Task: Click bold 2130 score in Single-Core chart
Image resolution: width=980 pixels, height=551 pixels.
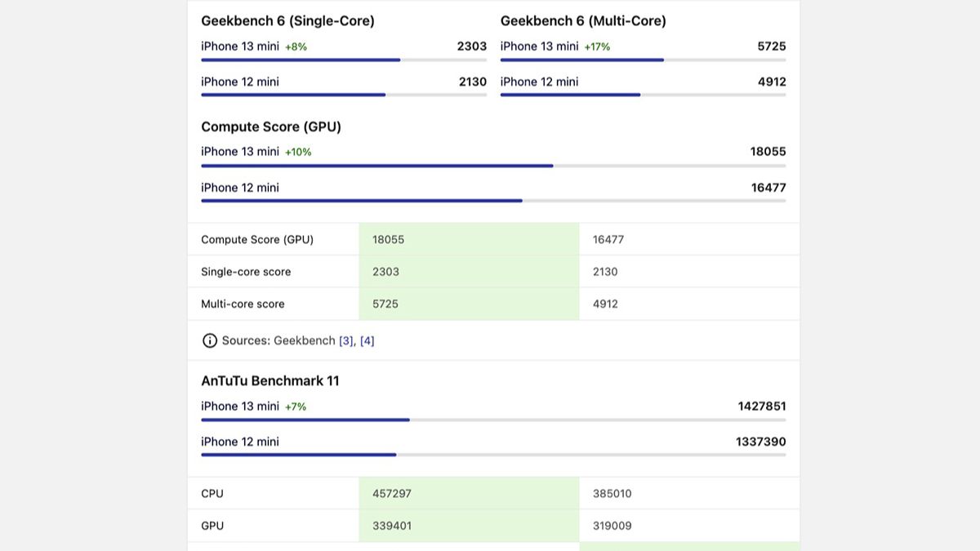Action: (472, 82)
